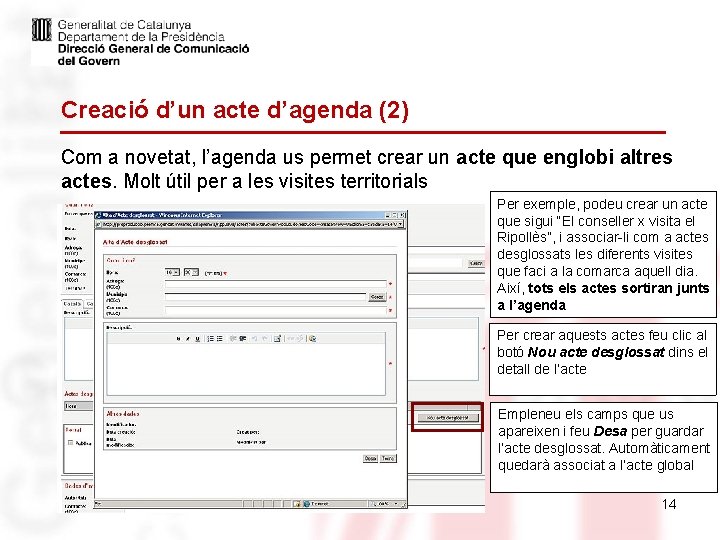Click the comarca input field in popup

pos(276,310)
